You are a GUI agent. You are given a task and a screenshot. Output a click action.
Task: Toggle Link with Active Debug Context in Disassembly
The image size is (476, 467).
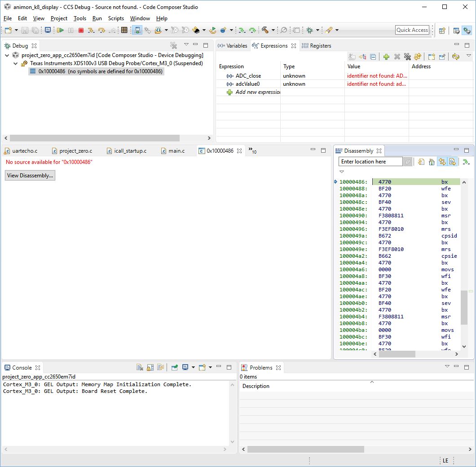click(x=442, y=162)
